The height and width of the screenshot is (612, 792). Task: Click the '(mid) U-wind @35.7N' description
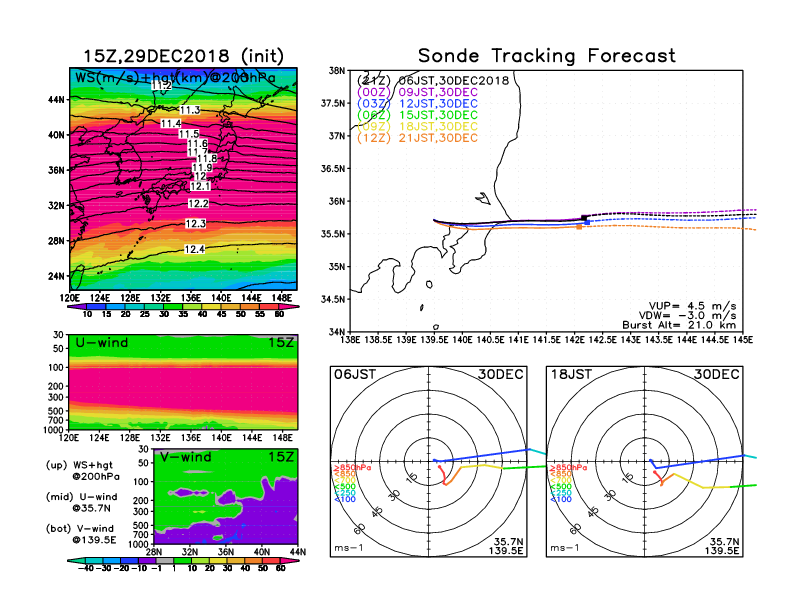(x=81, y=502)
